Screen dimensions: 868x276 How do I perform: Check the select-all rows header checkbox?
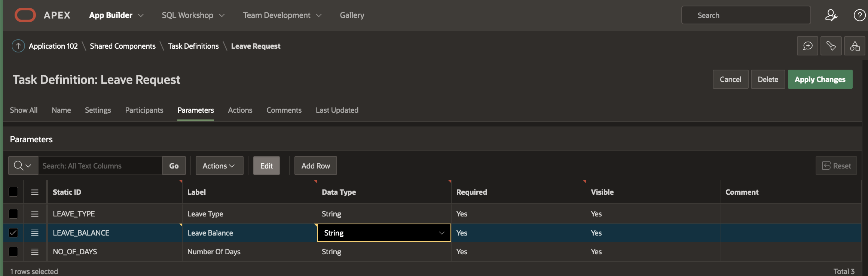click(13, 192)
